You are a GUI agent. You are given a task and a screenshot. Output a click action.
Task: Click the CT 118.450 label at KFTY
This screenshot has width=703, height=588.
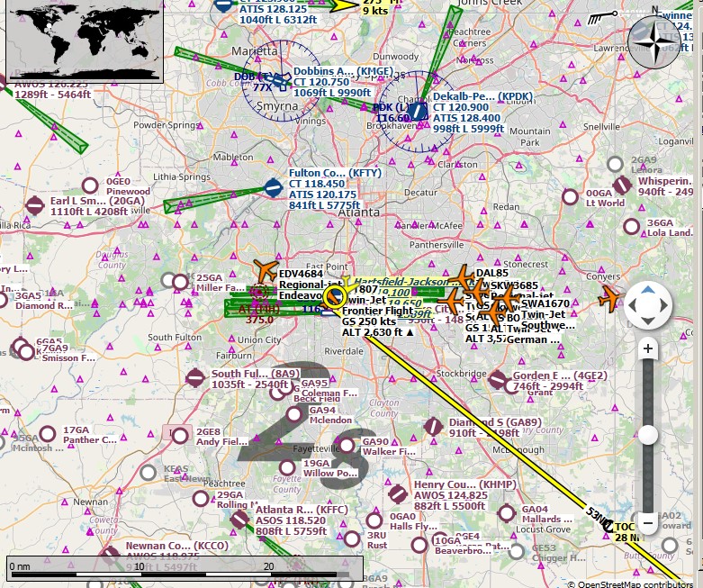[317, 184]
